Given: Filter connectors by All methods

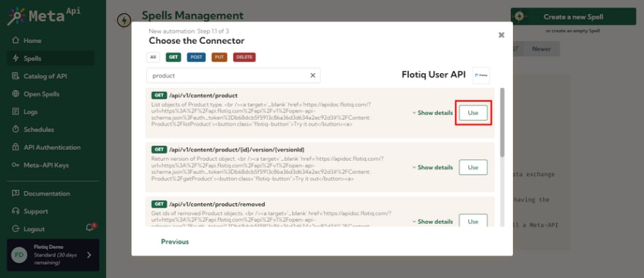Looking at the screenshot, I should (x=153, y=57).
